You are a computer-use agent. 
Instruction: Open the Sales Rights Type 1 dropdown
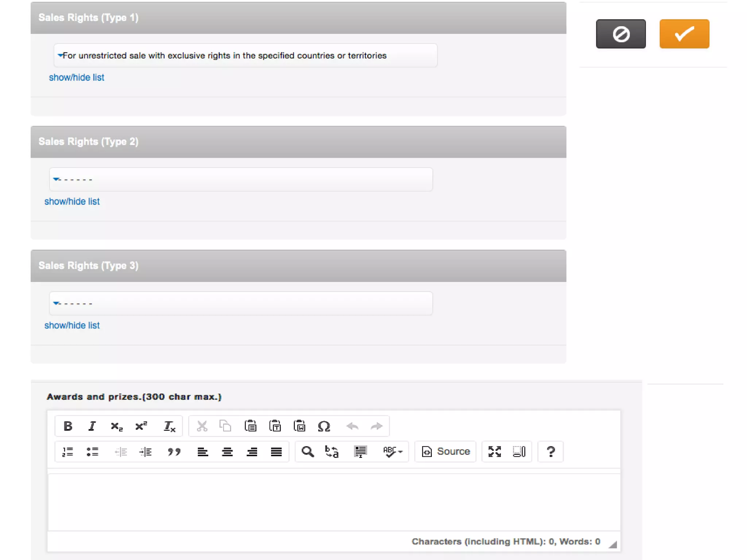(245, 55)
